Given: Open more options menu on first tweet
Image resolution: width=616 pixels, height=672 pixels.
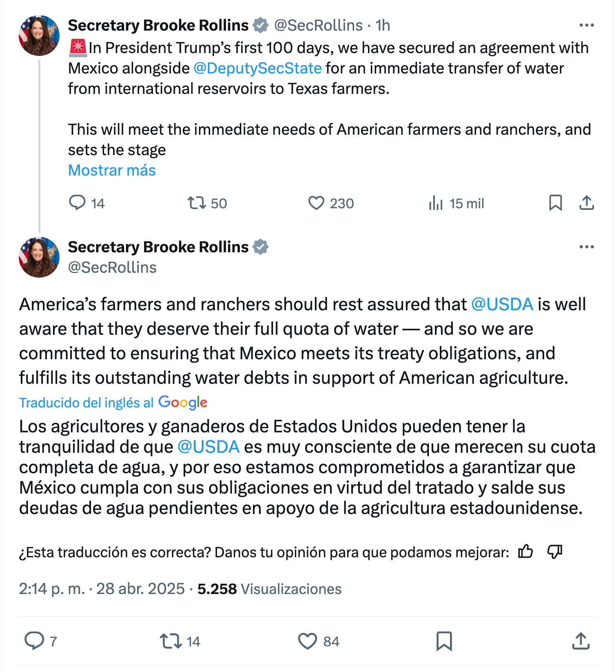Looking at the screenshot, I should [586, 25].
